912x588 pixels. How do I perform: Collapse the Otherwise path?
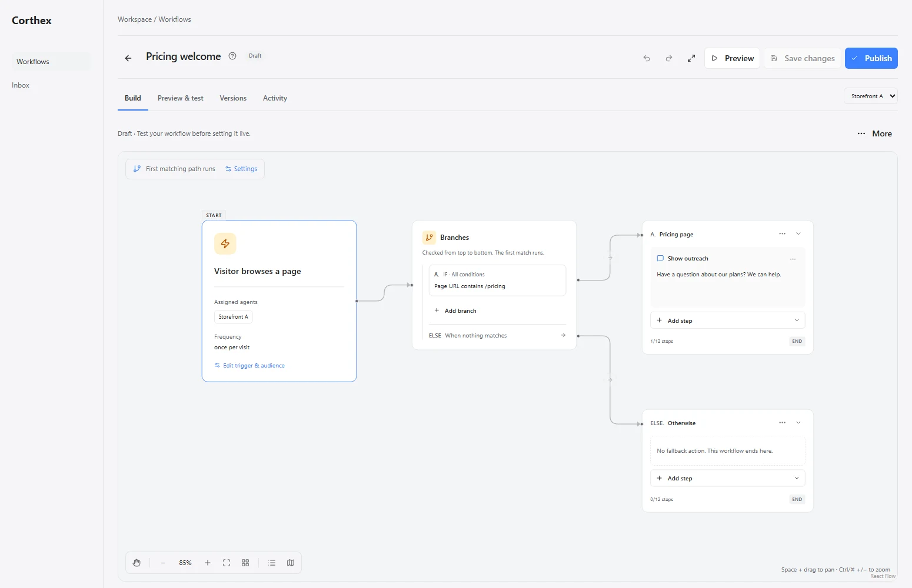click(798, 423)
